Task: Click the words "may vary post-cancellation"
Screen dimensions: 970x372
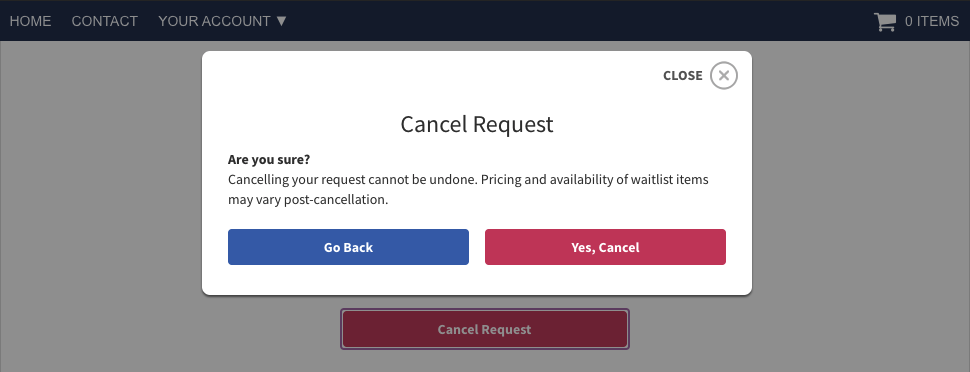Action: [308, 201]
